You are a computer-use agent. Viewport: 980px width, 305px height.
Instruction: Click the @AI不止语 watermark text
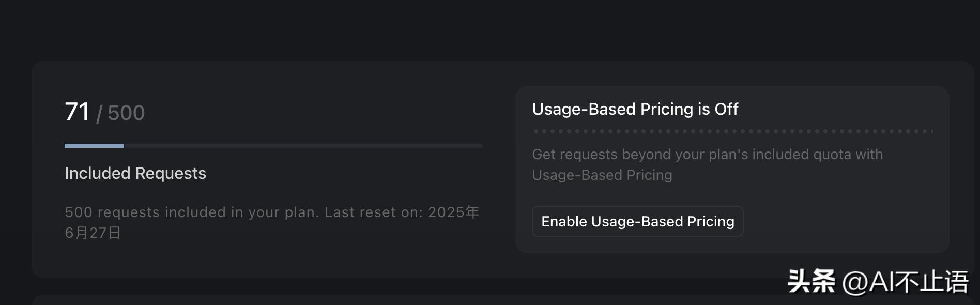click(x=905, y=282)
